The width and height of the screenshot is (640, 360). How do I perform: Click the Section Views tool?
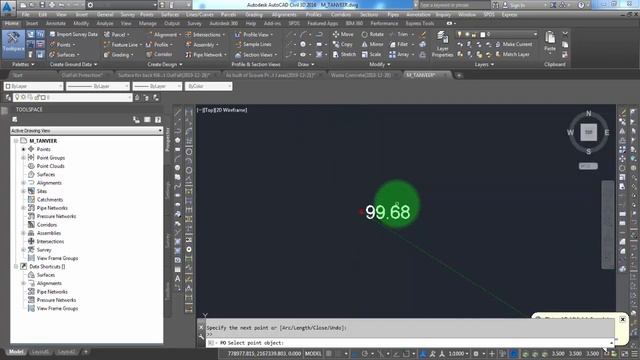(256, 54)
